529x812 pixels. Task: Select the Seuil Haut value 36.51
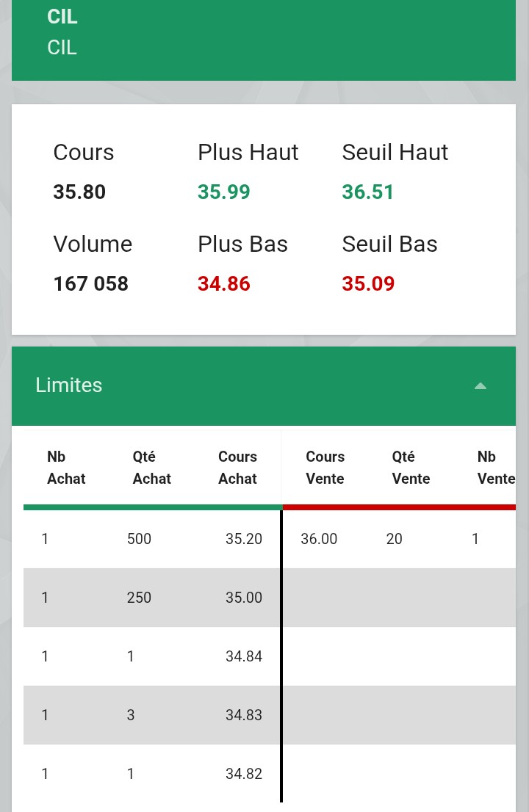[x=368, y=192]
